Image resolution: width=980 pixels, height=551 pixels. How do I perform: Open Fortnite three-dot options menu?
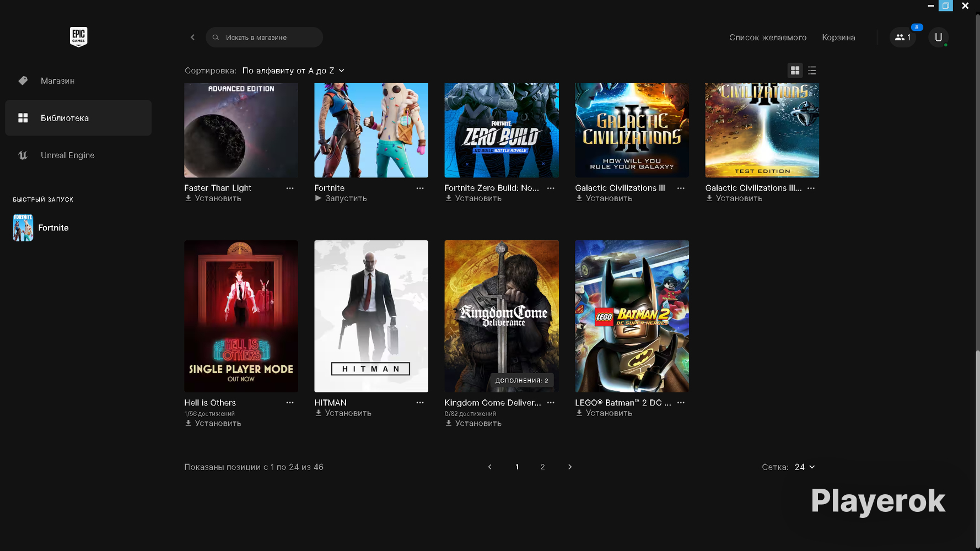[x=420, y=188]
